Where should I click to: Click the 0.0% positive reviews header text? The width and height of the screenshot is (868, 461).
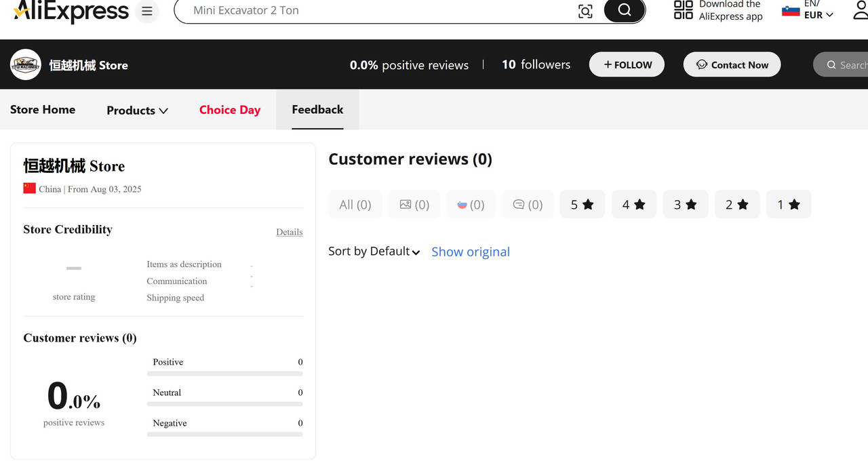tap(409, 65)
